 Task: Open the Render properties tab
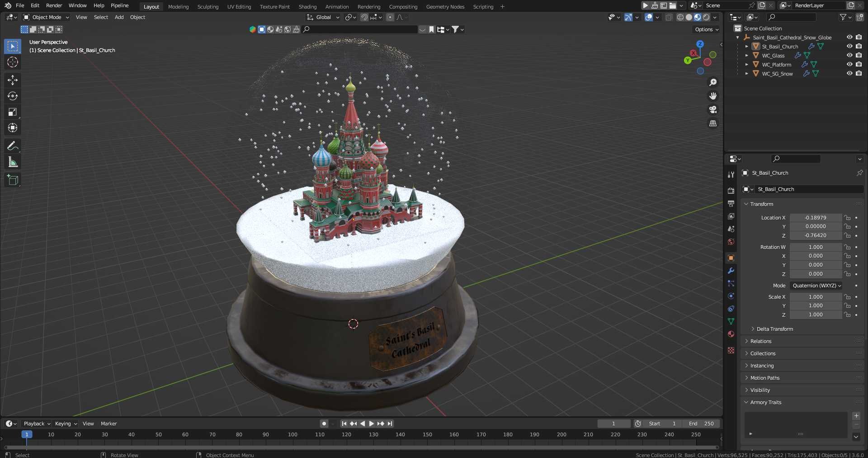pos(731,191)
